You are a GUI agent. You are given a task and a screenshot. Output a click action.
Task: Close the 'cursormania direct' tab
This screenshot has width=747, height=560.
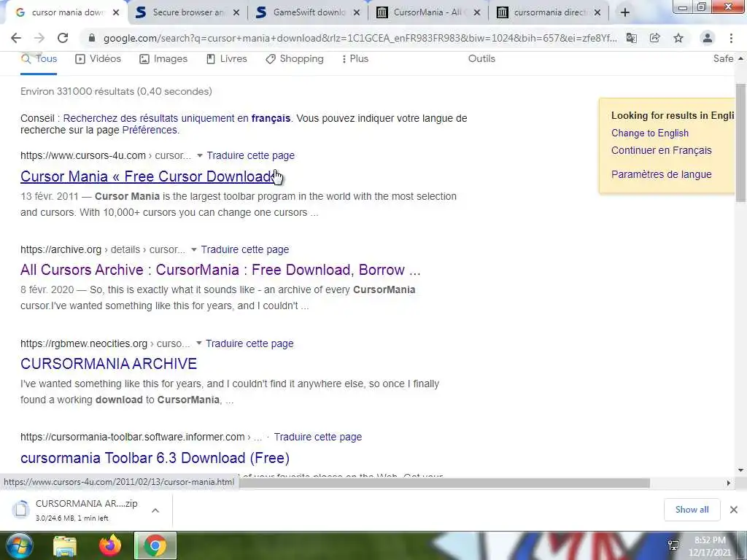click(x=597, y=13)
